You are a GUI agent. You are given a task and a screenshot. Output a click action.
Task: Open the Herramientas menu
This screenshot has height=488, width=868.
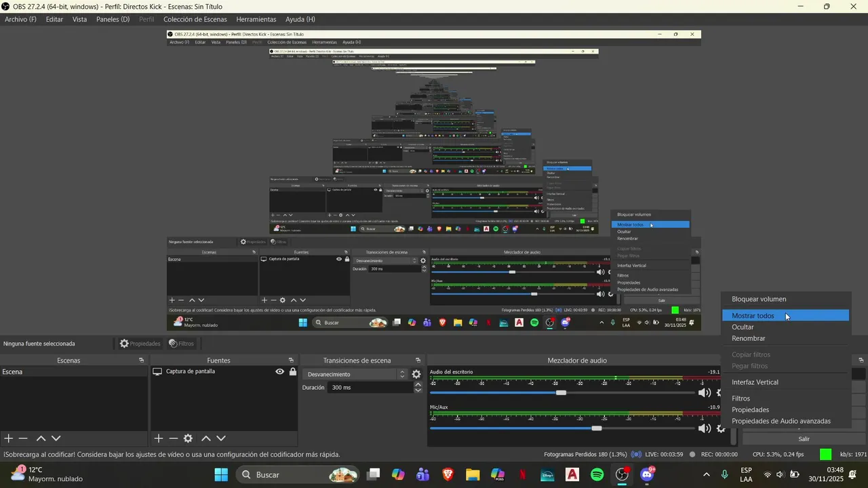pos(256,19)
